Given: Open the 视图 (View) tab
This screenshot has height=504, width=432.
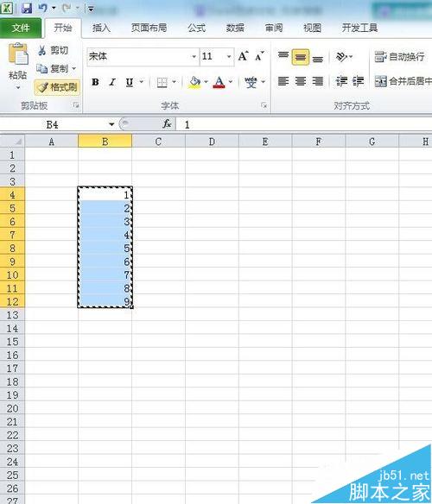Looking at the screenshot, I should point(312,28).
